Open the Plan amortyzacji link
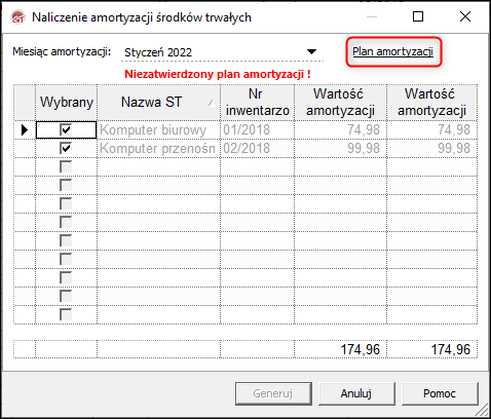Screen dimensions: 491x419 pos(393,52)
